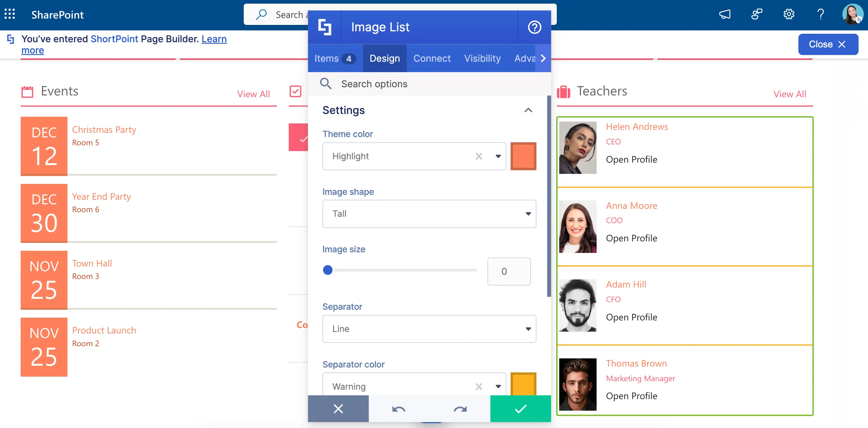Switch to the Items tab
This screenshot has width=868, height=428.
335,58
